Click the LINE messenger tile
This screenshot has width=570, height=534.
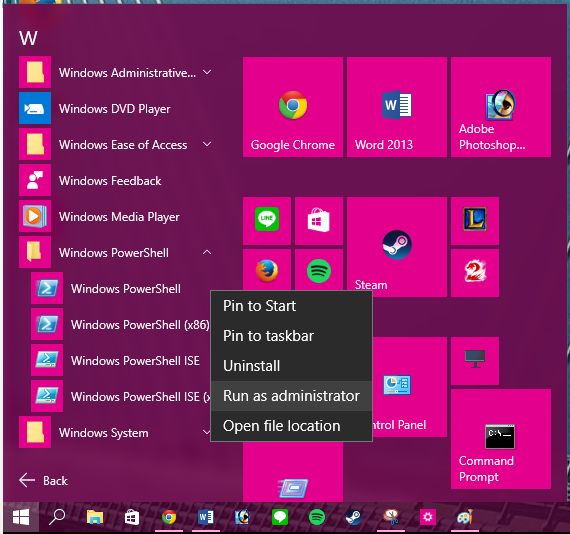coord(267,221)
